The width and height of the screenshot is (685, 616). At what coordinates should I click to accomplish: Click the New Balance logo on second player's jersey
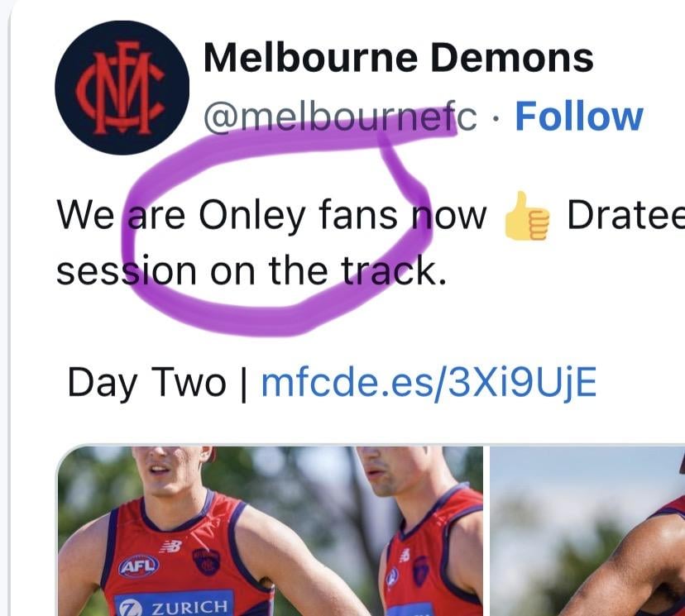tap(405, 555)
